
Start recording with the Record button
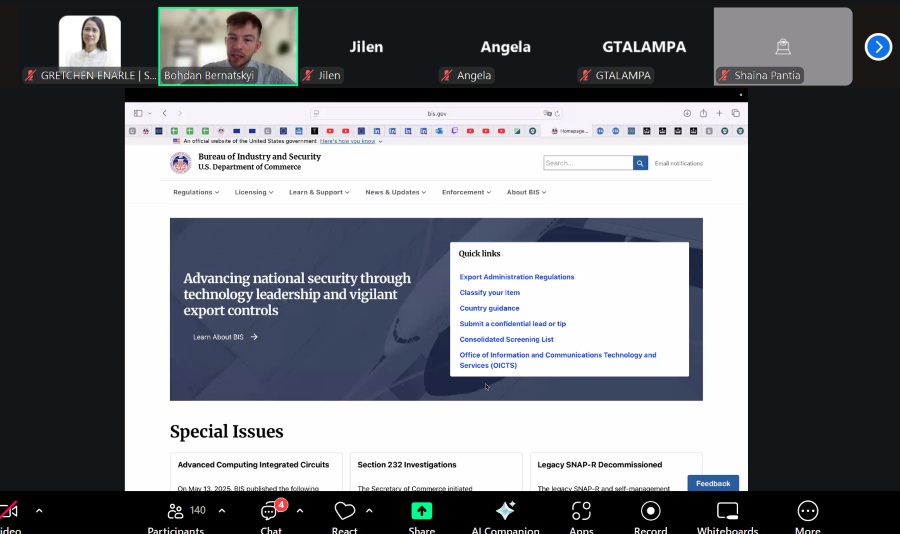(650, 518)
